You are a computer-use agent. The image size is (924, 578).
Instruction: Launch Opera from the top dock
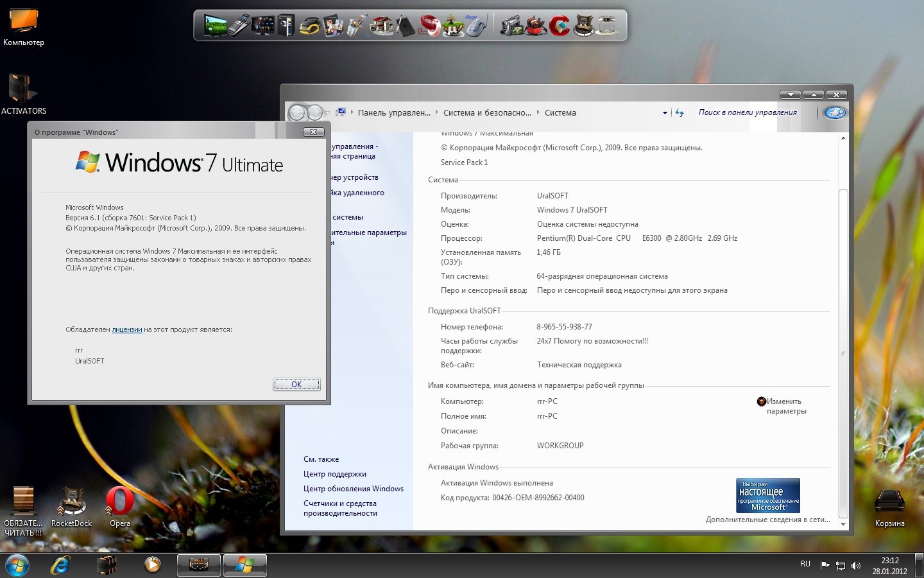click(431, 26)
